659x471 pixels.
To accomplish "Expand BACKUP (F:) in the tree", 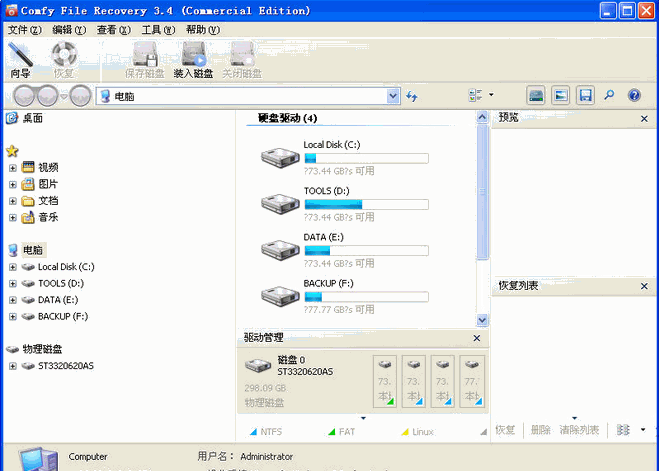I will pos(13,317).
